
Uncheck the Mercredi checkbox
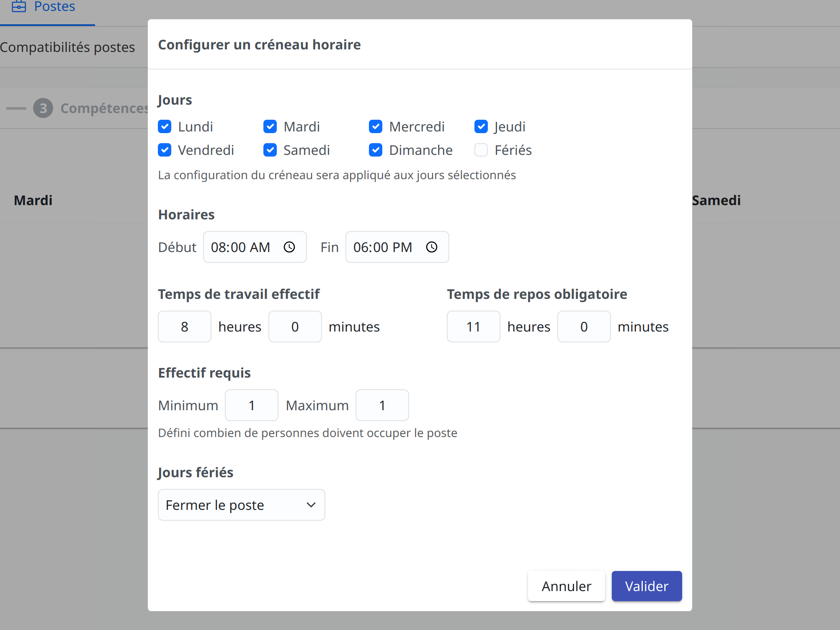376,126
